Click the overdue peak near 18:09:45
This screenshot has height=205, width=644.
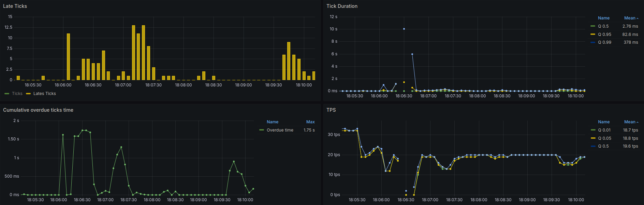coord(234,161)
